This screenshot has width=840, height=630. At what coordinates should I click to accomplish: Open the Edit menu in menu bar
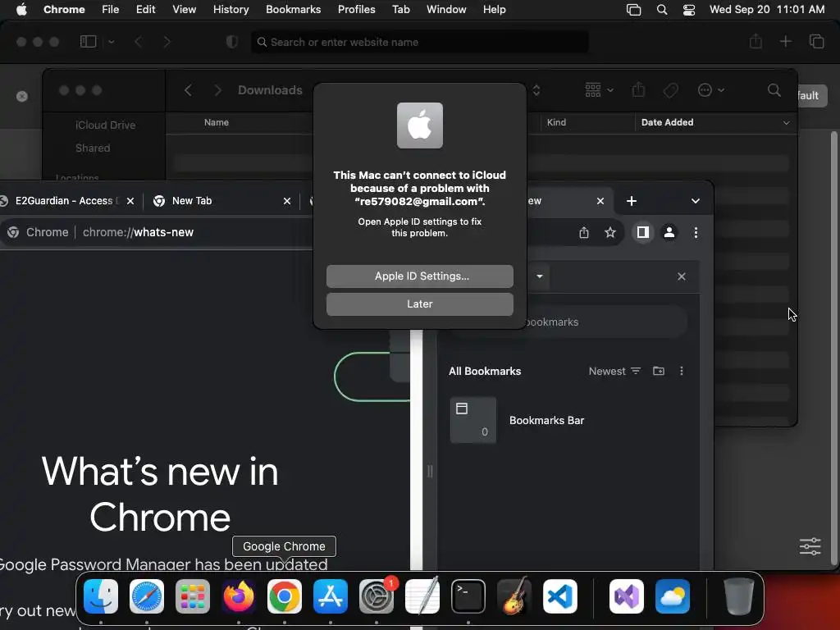(x=146, y=10)
